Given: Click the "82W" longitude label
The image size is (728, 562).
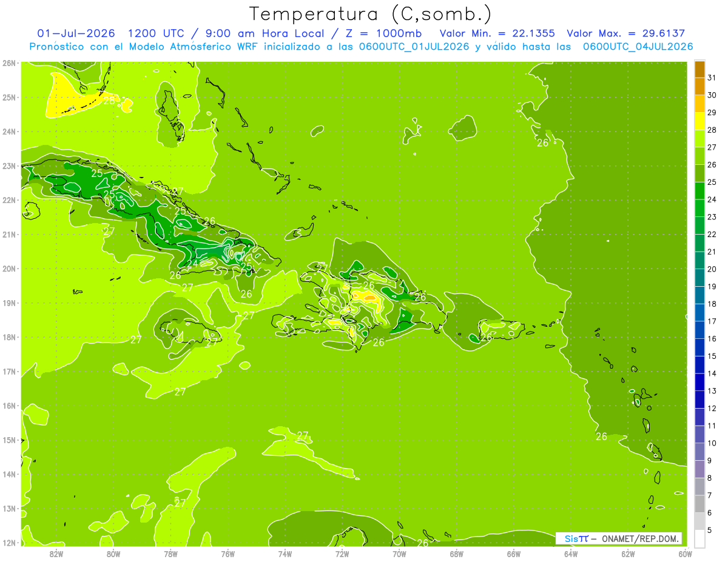Looking at the screenshot, I should 56,553.
